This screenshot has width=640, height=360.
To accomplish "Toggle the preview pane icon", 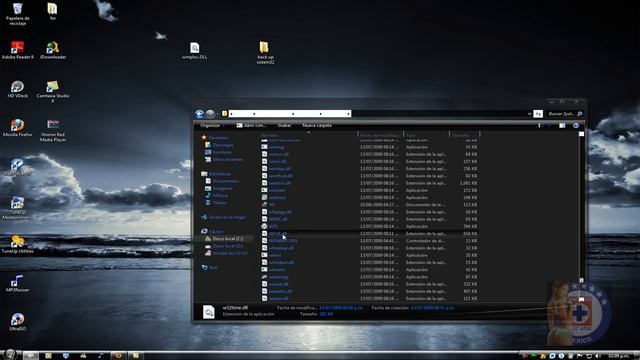I will pos(562,125).
